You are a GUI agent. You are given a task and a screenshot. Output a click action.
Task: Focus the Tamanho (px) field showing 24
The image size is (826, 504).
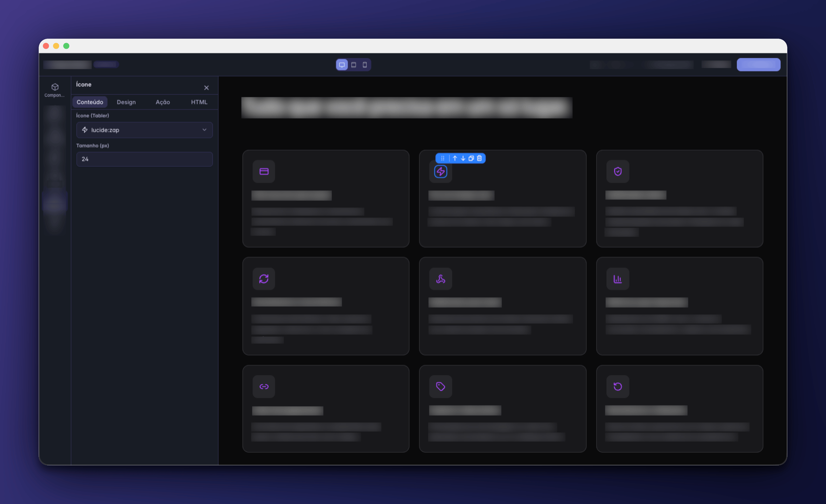click(145, 159)
